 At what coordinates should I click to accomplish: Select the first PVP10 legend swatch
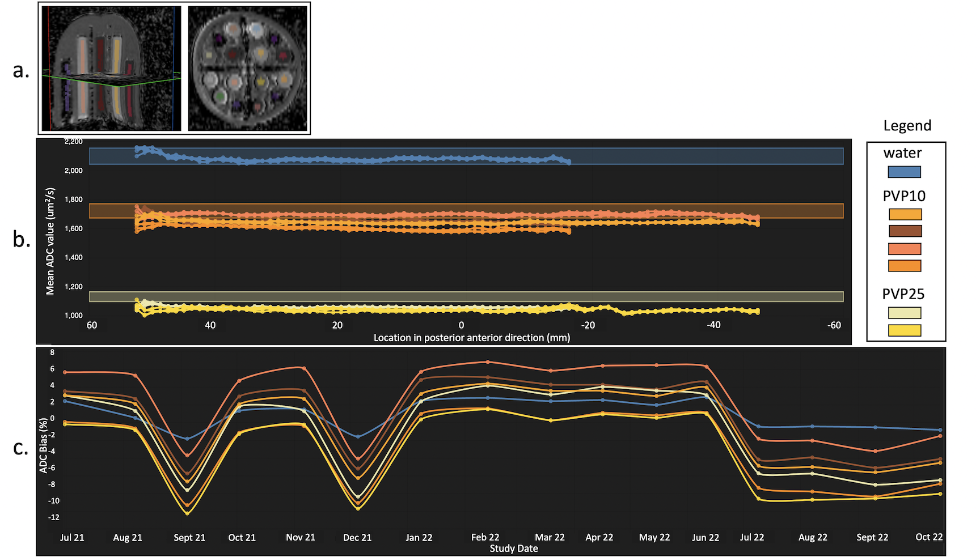pyautogui.click(x=905, y=214)
